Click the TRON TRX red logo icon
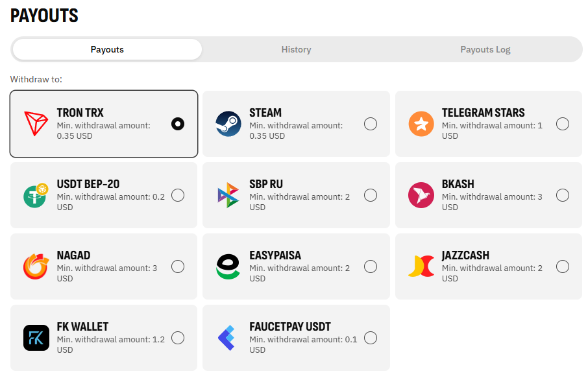 (36, 124)
